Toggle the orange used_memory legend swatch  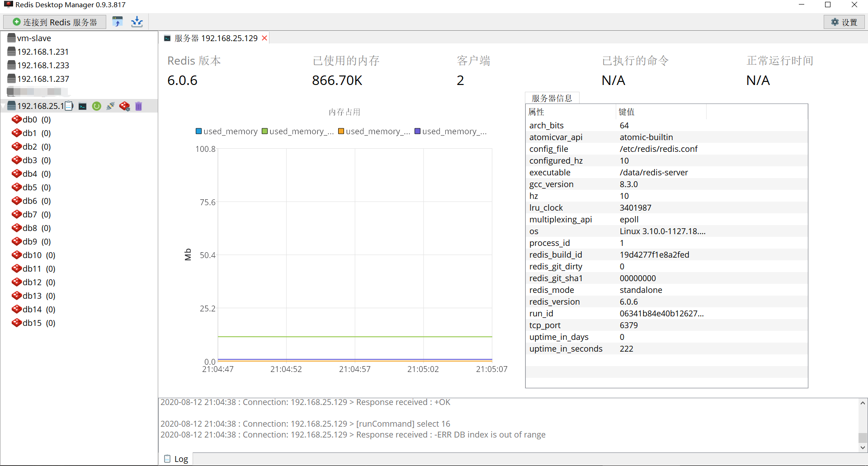[341, 131]
